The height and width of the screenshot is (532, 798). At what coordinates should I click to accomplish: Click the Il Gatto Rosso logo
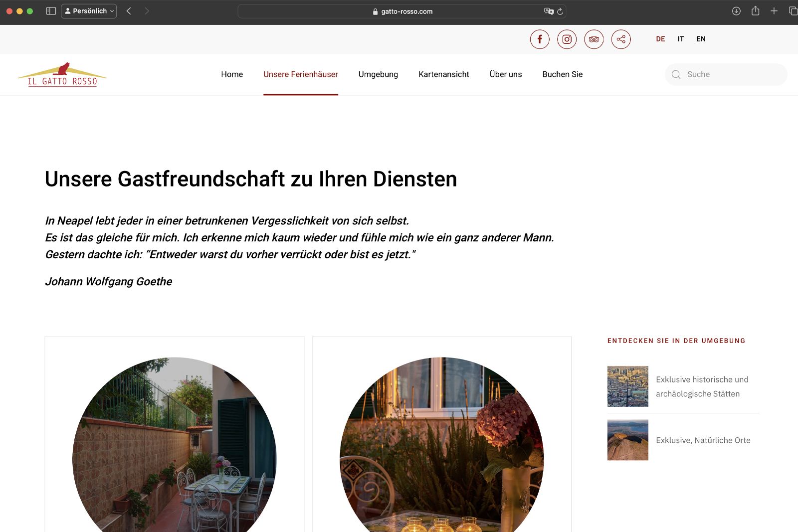pos(62,75)
